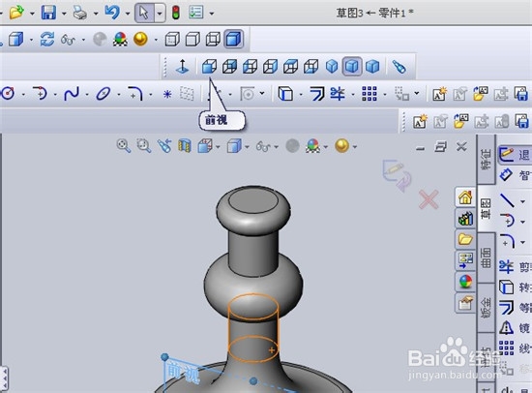The height and width of the screenshot is (393, 532).
Task: Switch to the Bottom standard view
Action: point(310,66)
